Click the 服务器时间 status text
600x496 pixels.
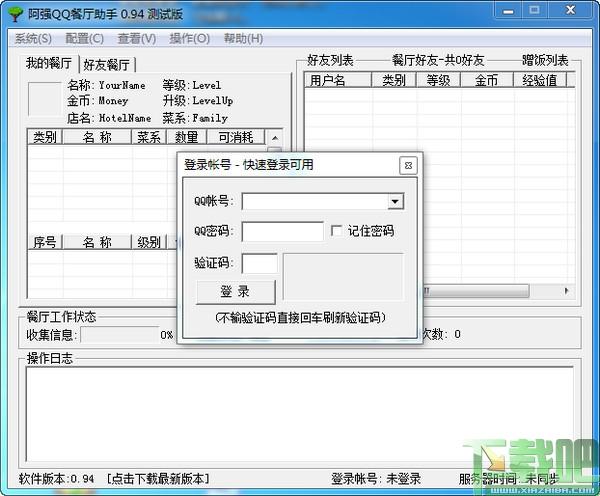[x=509, y=478]
